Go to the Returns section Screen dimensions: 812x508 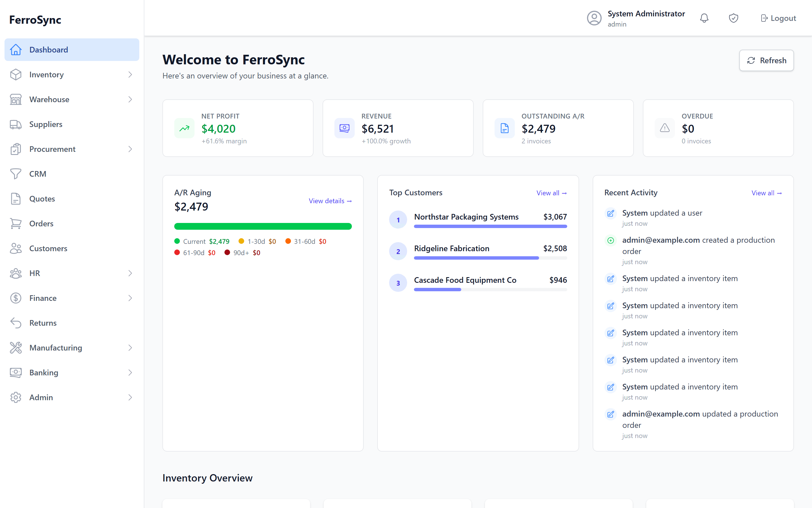click(x=72, y=323)
